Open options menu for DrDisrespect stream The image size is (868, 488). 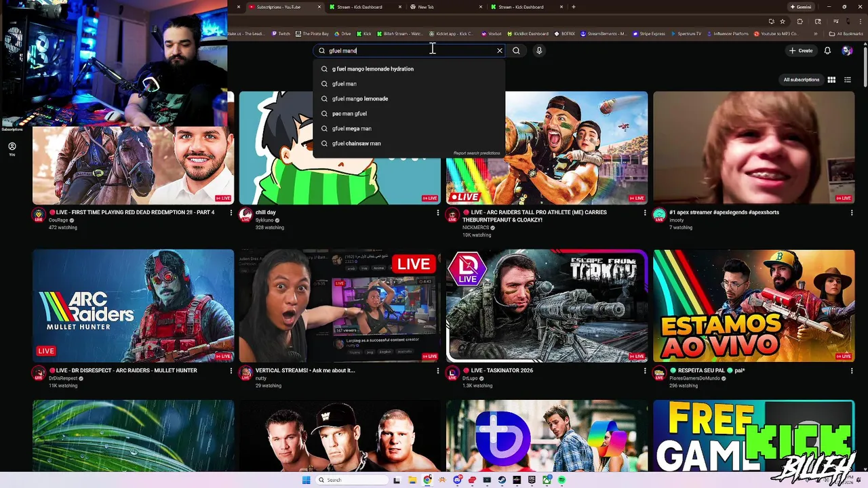[231, 371]
